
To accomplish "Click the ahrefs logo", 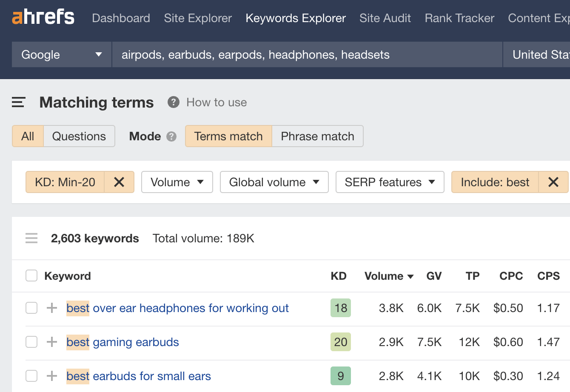I will click(x=43, y=17).
